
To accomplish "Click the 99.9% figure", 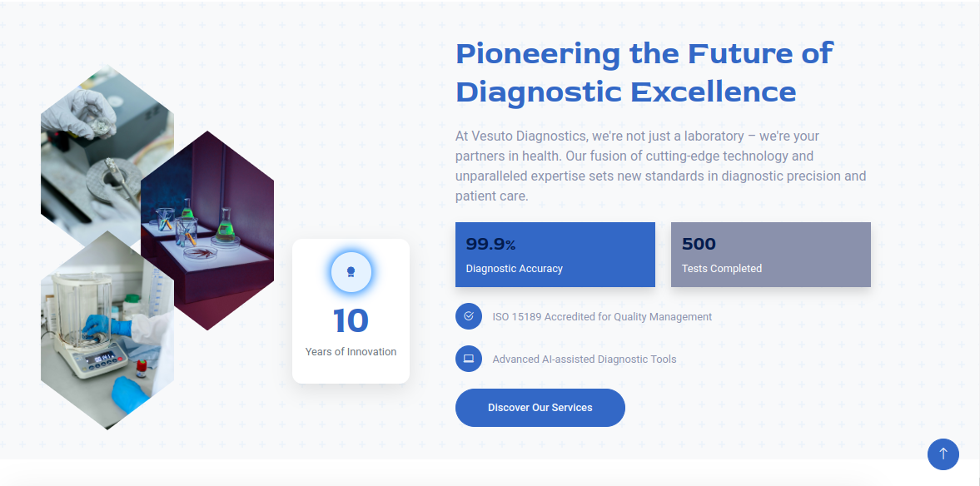I will pyautogui.click(x=490, y=245).
